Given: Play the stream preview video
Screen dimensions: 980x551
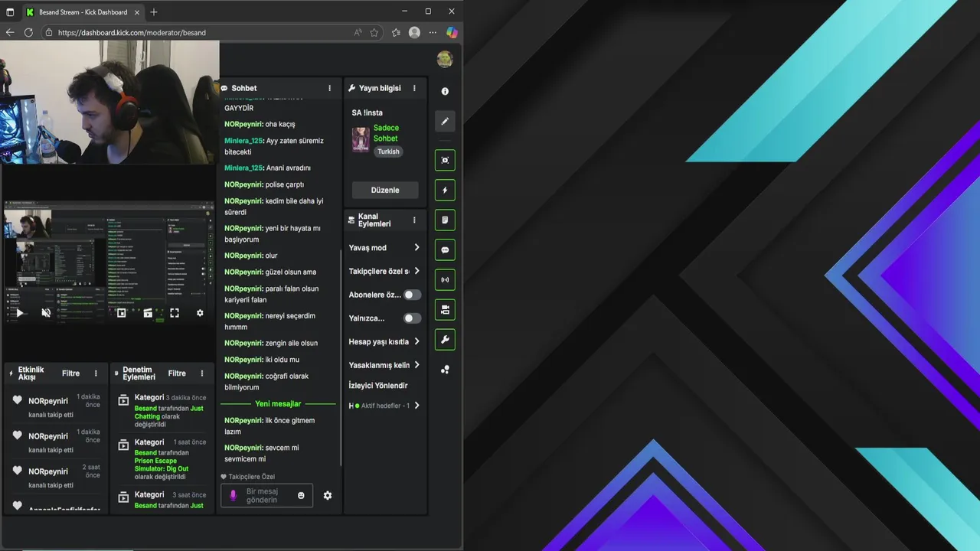Looking at the screenshot, I should click(20, 313).
